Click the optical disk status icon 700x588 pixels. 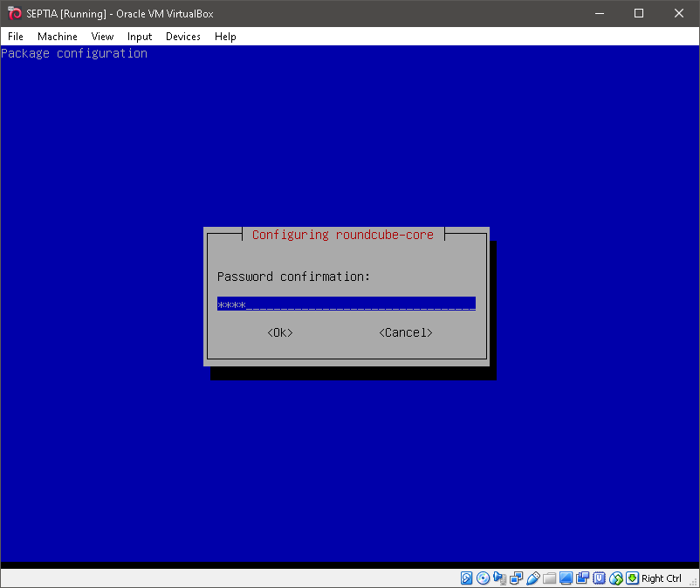[483, 578]
